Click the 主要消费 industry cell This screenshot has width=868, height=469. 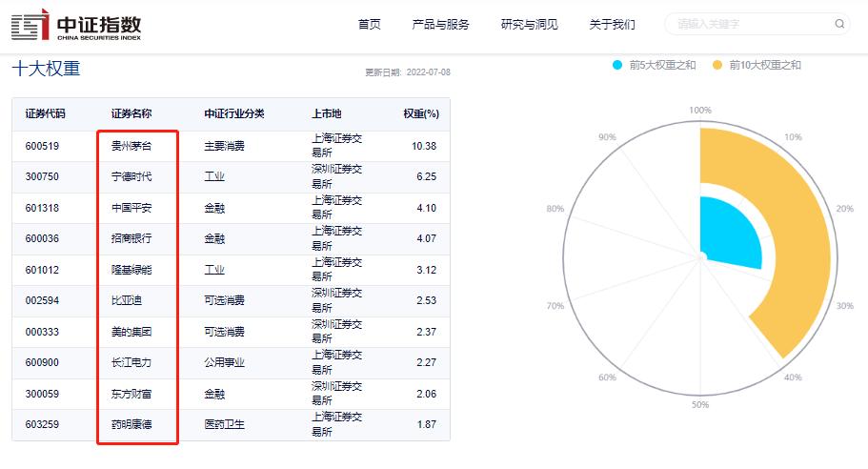pos(224,146)
